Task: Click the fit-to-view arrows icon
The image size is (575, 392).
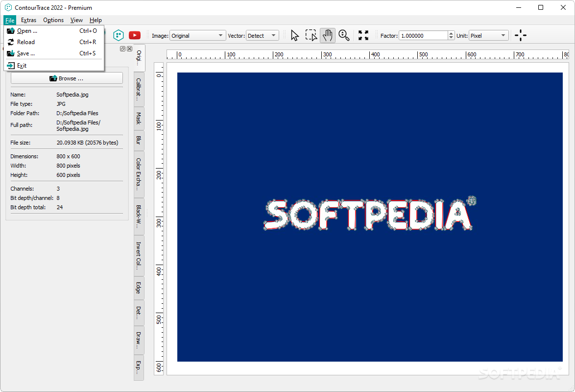Action: [x=363, y=35]
